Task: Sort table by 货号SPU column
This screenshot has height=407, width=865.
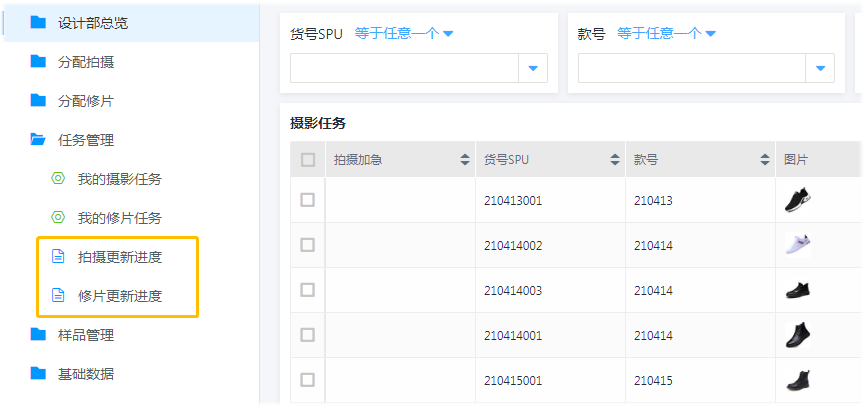Action: 615,159
